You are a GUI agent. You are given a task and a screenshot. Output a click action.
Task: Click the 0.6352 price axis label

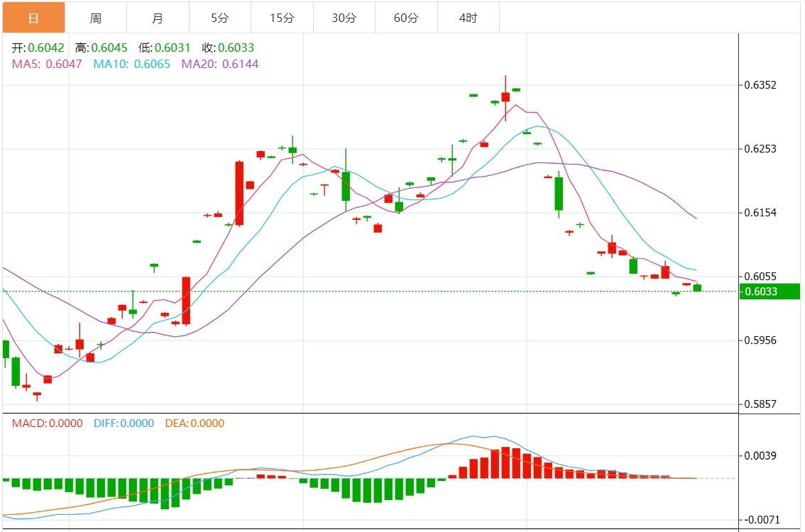pyautogui.click(x=760, y=85)
